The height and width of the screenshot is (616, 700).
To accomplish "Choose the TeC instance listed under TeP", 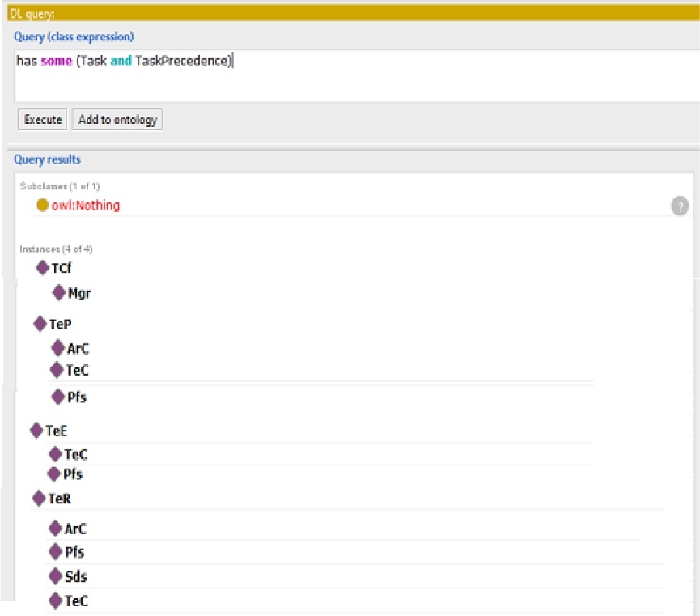I will (77, 370).
